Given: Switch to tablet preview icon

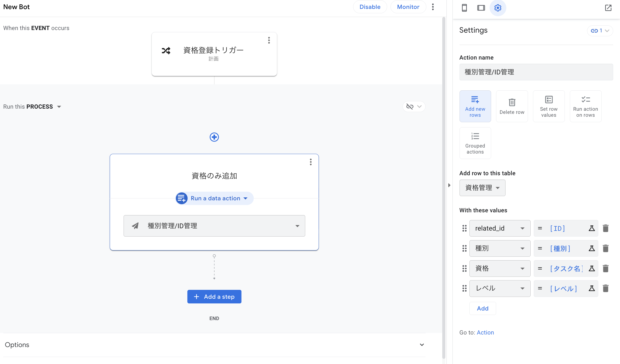Looking at the screenshot, I should pyautogui.click(x=481, y=8).
